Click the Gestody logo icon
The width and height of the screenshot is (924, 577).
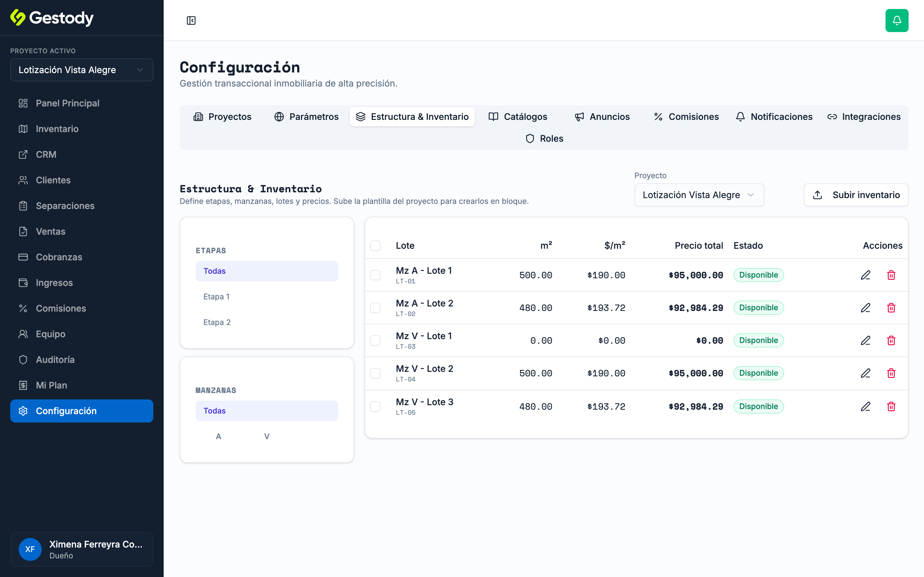point(18,18)
